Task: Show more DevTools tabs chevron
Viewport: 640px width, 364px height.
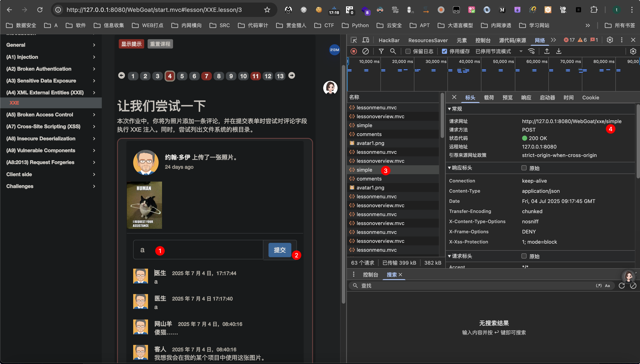Action: pyautogui.click(x=553, y=40)
